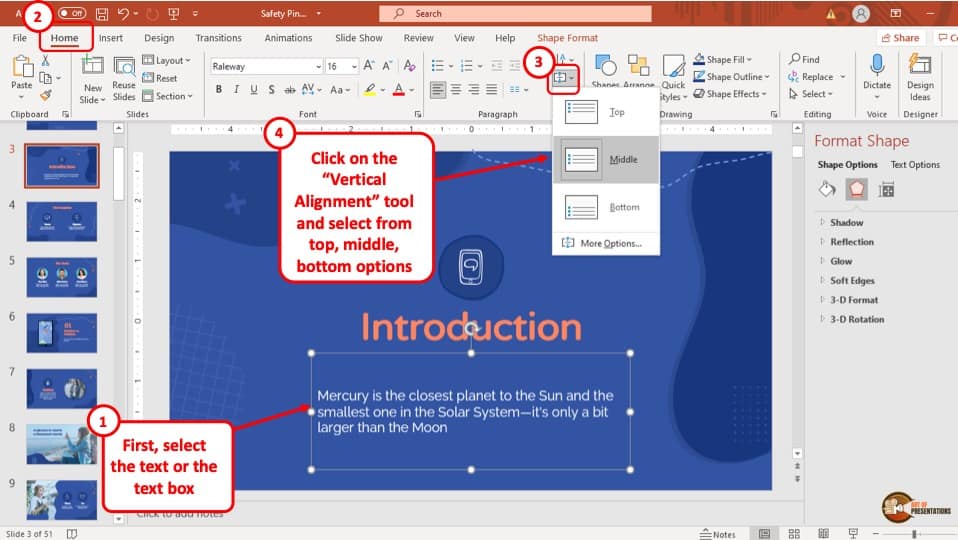Switch to the Insert tab
The height and width of the screenshot is (540, 958).
[111, 38]
